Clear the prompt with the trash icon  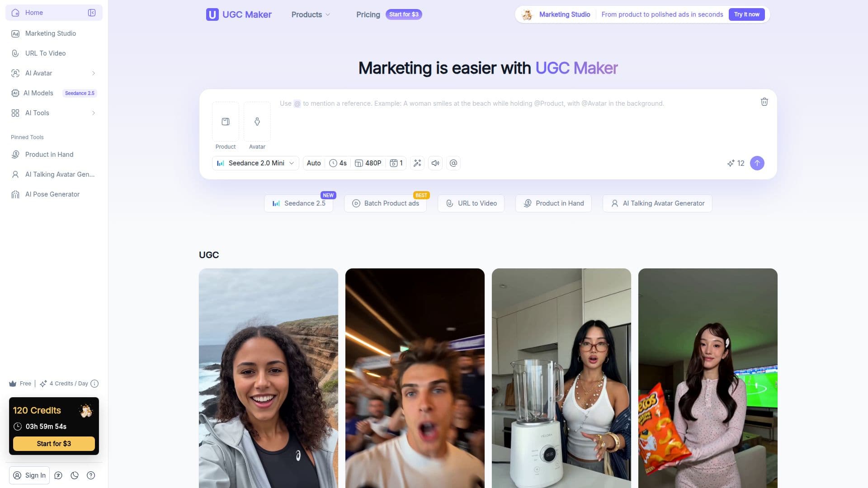pos(764,102)
